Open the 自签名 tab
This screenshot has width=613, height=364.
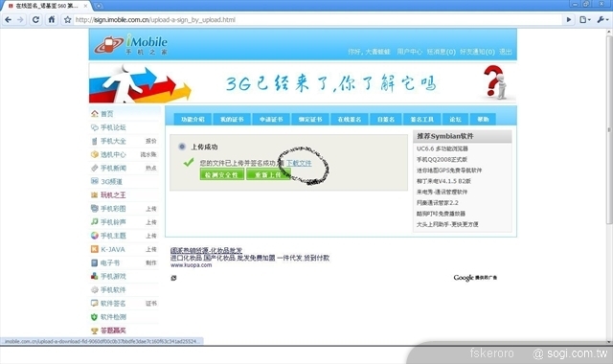[386, 119]
